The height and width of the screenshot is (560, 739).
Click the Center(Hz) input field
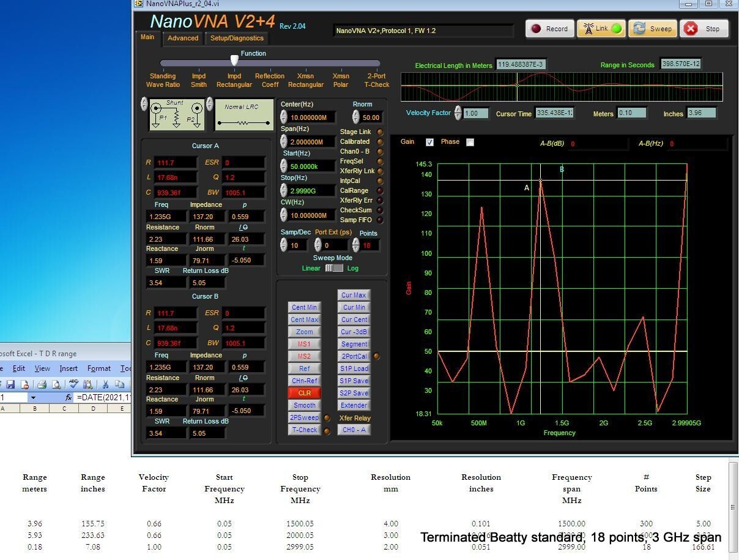coord(312,118)
